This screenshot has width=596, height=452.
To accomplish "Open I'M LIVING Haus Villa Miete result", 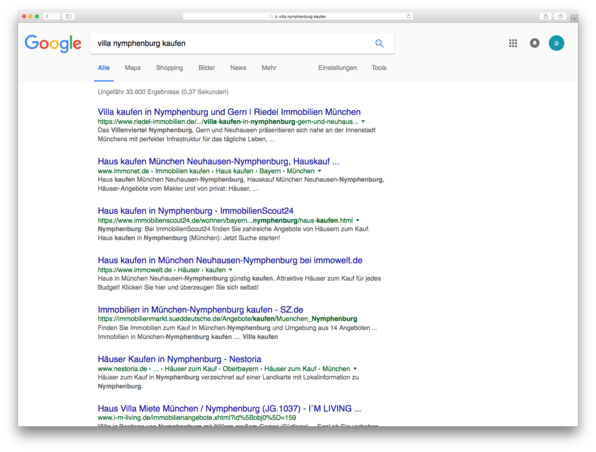I will 230,408.
